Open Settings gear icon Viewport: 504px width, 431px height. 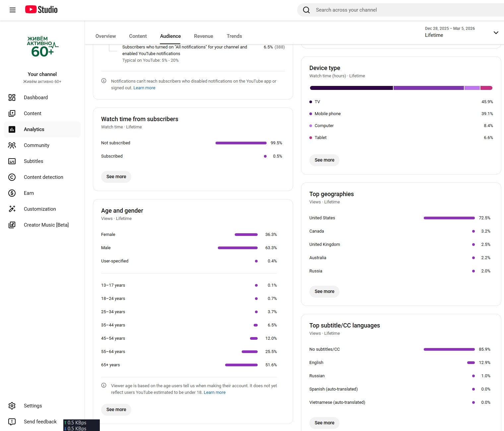point(12,406)
